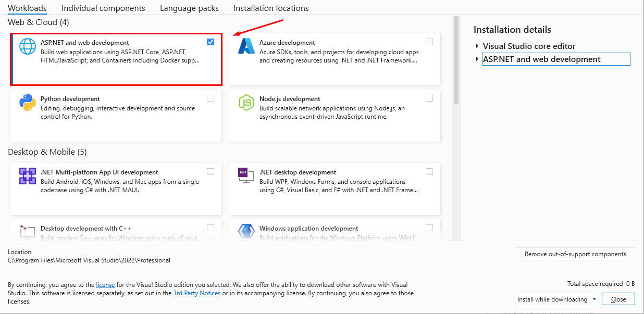Click the Windows application development icon
The width and height of the screenshot is (644, 314).
tap(245, 232)
